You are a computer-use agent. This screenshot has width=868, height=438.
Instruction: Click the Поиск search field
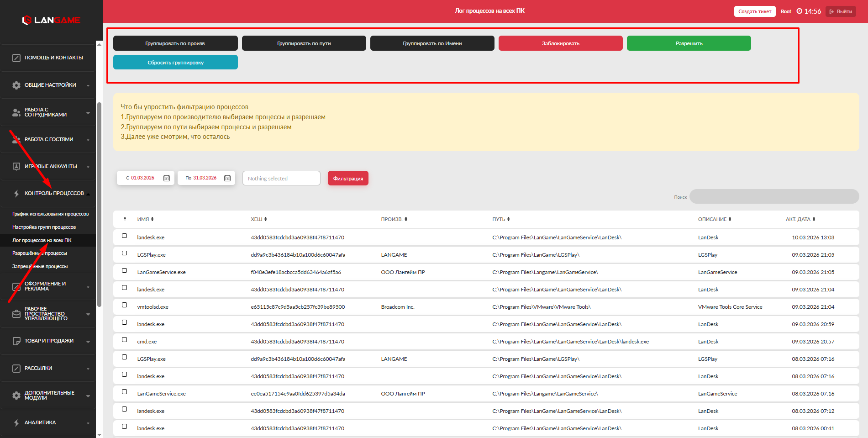(774, 196)
